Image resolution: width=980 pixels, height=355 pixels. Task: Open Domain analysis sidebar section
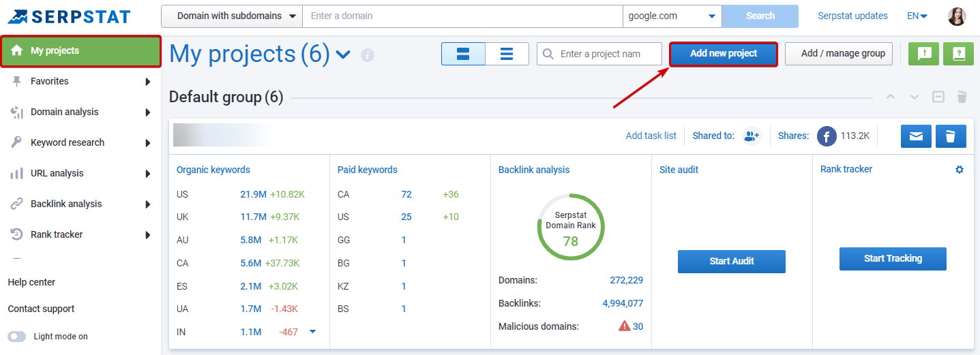coord(80,112)
